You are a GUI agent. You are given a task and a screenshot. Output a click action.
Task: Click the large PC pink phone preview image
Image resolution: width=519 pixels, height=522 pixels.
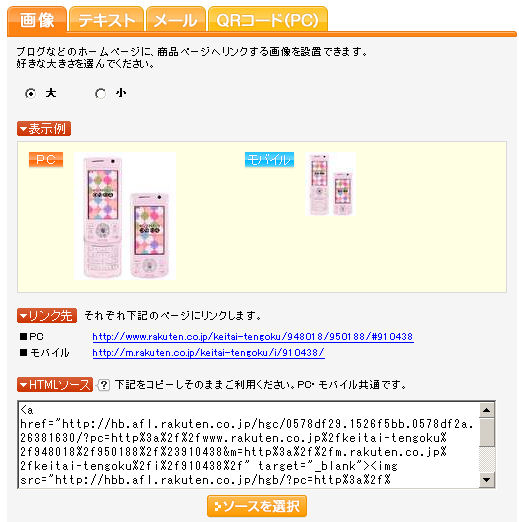click(x=125, y=216)
